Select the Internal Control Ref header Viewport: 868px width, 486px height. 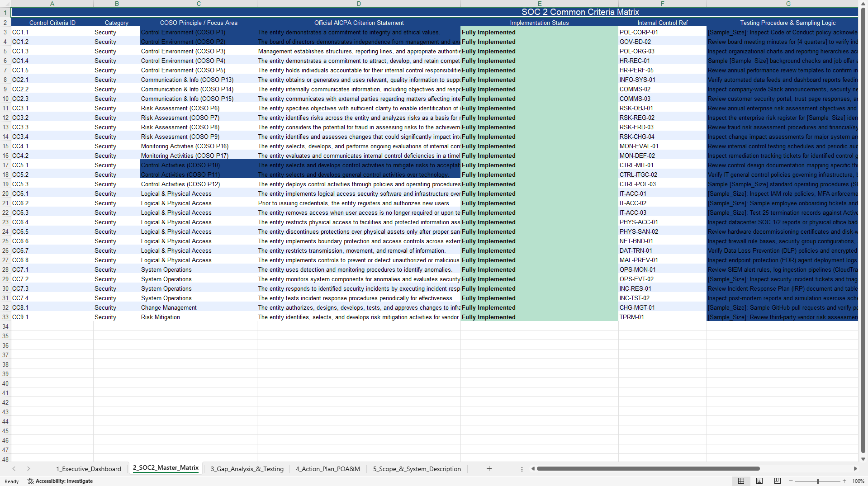click(662, 23)
